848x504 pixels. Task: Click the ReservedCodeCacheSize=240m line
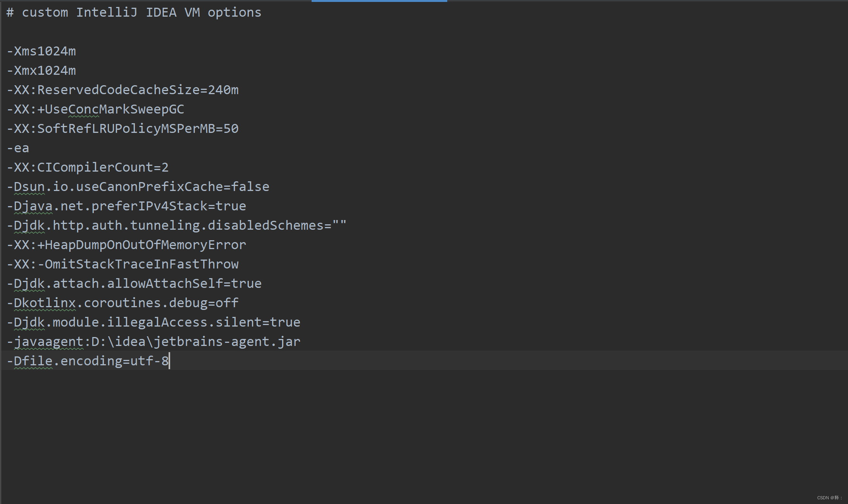point(122,90)
